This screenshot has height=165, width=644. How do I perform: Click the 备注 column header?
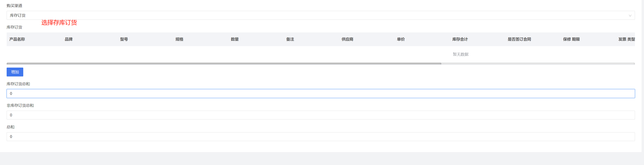click(290, 39)
